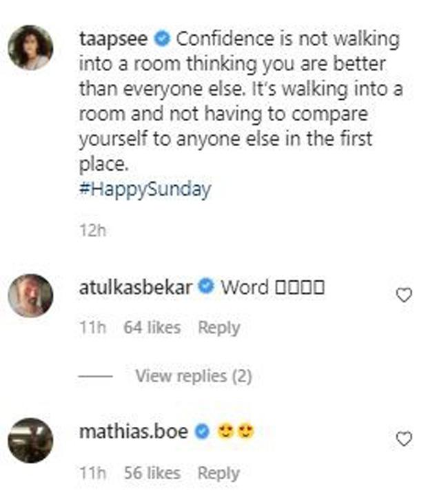
Task: Visit the atulkasbekar username link
Action: point(135,287)
